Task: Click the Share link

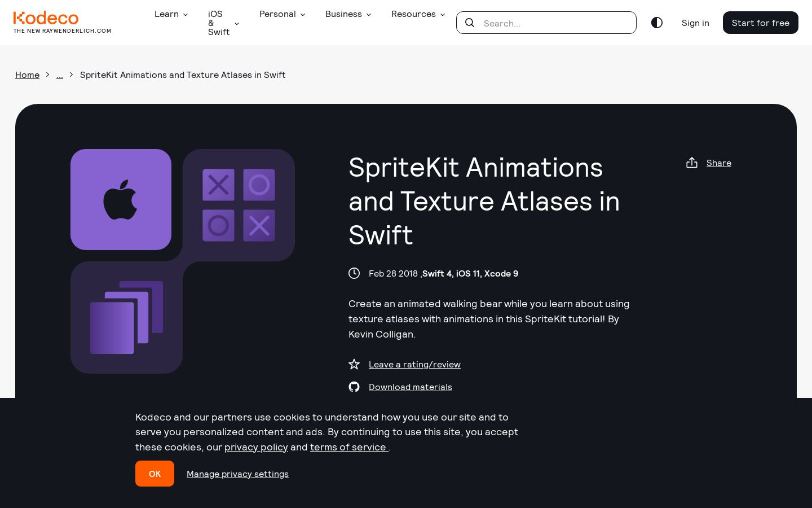Action: pyautogui.click(x=719, y=163)
